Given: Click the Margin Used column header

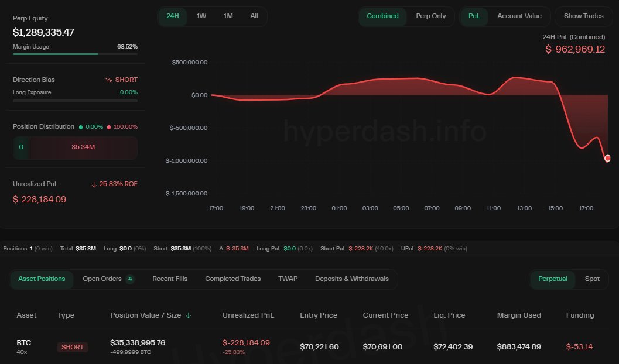Looking at the screenshot, I should pyautogui.click(x=519, y=315).
